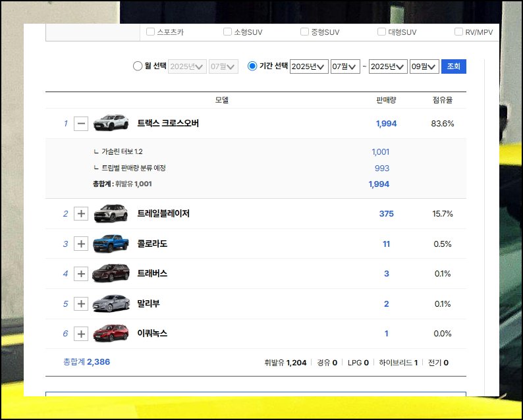Open the 말리부 model name link
The height and width of the screenshot is (420, 523).
pyautogui.click(x=148, y=303)
